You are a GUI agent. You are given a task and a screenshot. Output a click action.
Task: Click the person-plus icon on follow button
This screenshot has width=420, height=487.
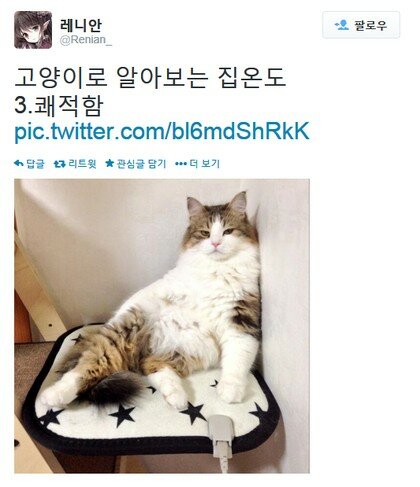tap(342, 25)
